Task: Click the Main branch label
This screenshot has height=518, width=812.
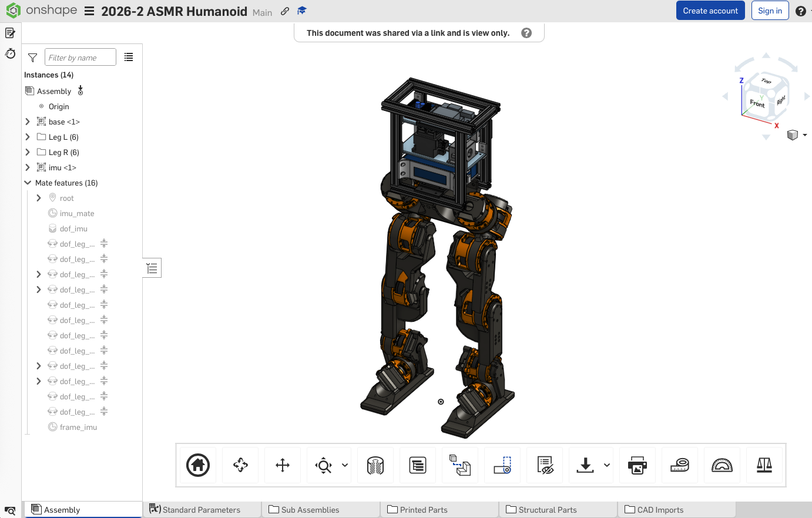Action: tap(263, 12)
